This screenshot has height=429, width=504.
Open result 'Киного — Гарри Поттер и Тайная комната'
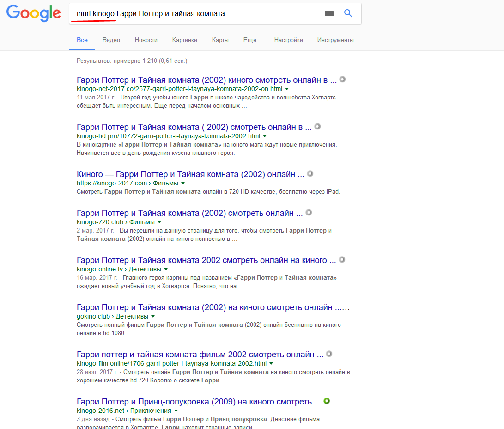click(190, 174)
